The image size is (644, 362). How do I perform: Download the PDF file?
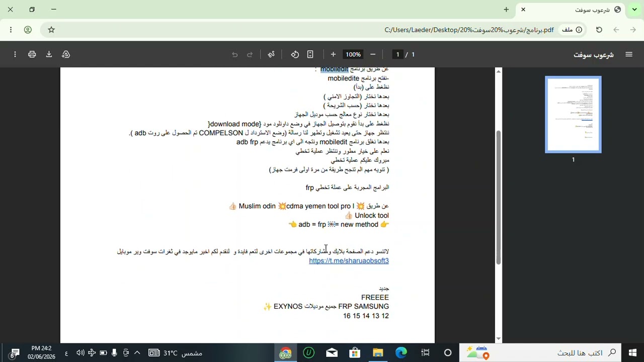pyautogui.click(x=49, y=54)
